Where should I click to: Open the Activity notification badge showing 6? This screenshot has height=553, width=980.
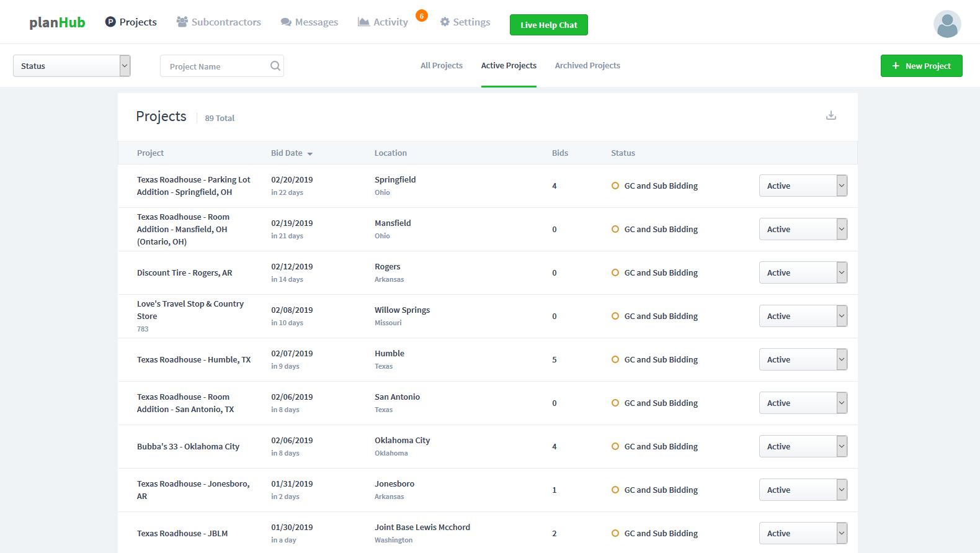click(422, 16)
